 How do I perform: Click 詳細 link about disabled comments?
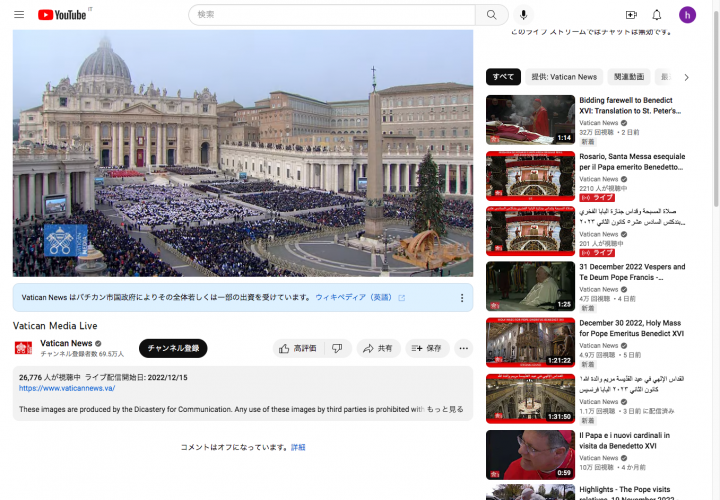298,447
